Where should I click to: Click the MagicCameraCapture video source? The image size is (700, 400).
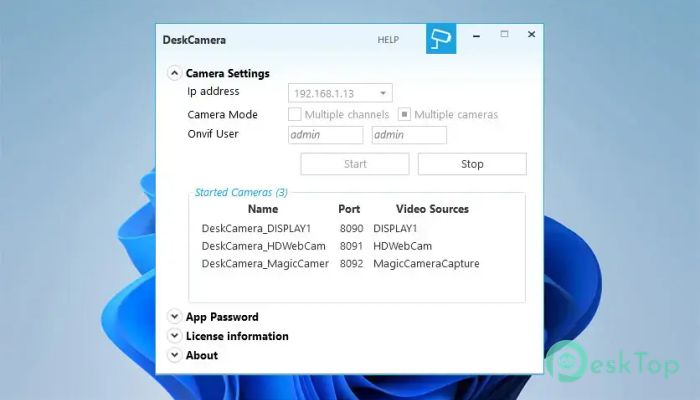click(426, 263)
